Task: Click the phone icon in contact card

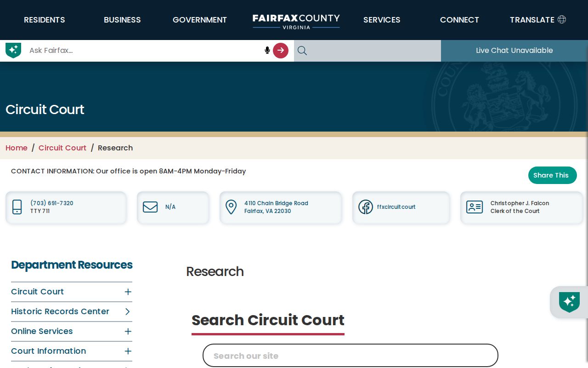Action: [17, 207]
